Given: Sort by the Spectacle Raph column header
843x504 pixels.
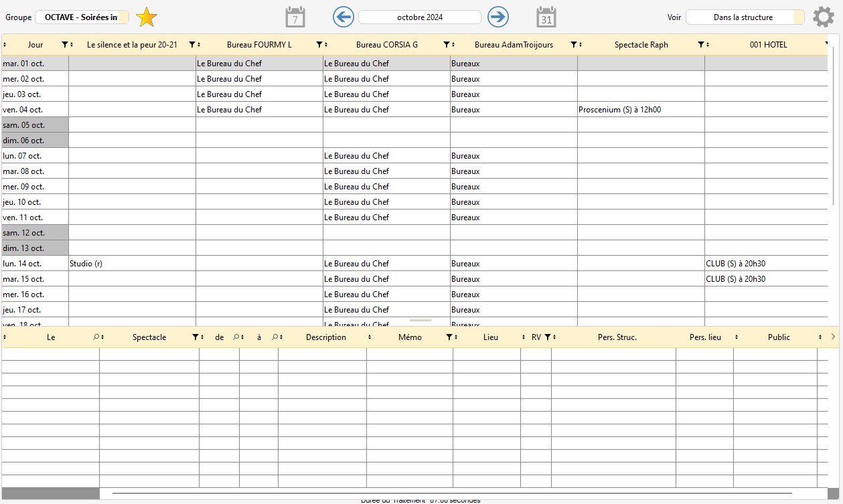Looking at the screenshot, I should [x=641, y=45].
